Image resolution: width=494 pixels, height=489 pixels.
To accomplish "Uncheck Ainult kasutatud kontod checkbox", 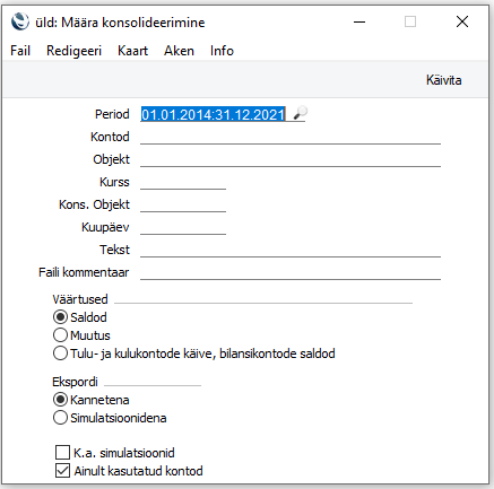I will (x=63, y=471).
